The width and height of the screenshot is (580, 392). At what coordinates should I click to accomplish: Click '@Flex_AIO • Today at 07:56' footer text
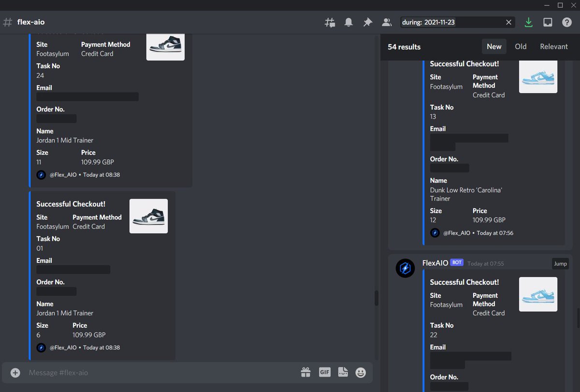(478, 233)
